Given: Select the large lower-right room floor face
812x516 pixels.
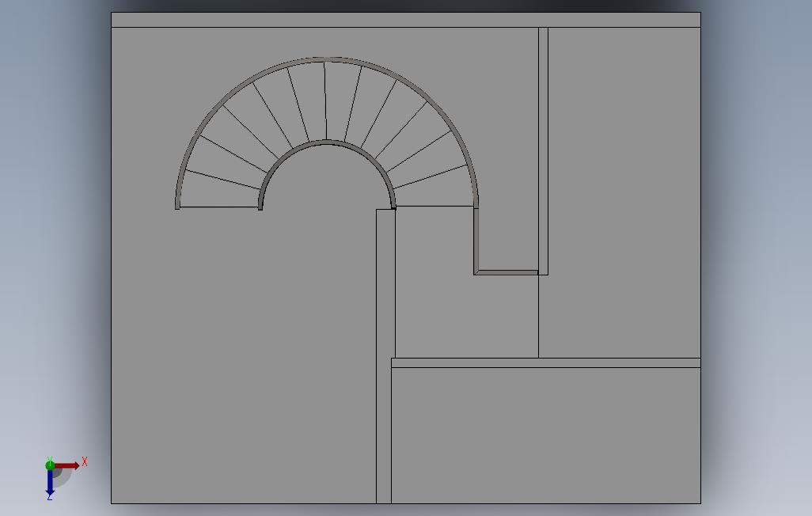Looking at the screenshot, I should coord(546,435).
